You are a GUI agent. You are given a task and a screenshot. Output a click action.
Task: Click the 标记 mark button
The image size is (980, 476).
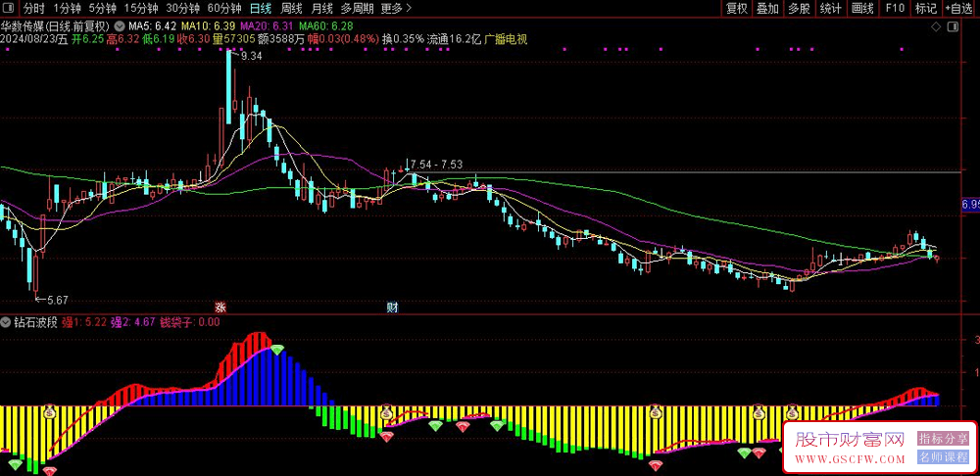[926, 9]
